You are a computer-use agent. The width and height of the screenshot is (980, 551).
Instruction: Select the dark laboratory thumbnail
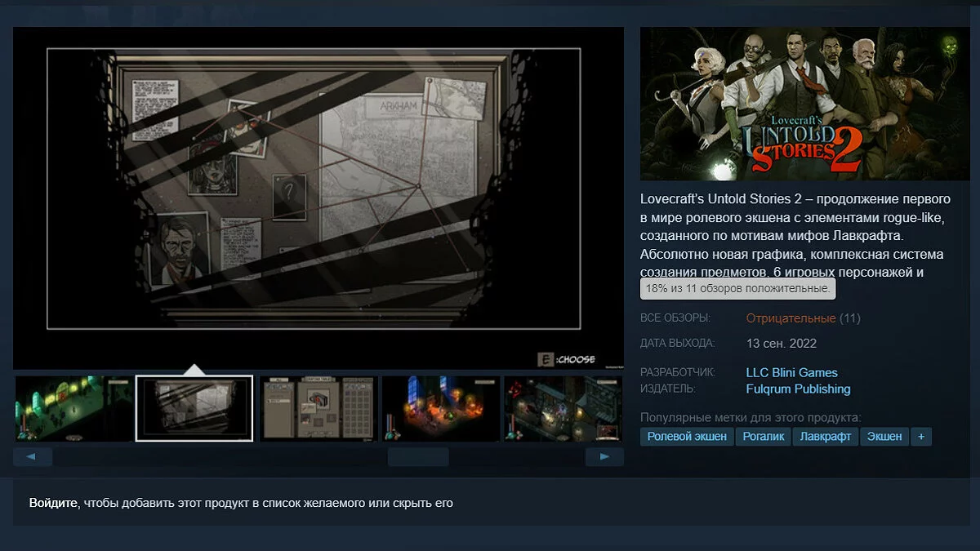point(563,408)
